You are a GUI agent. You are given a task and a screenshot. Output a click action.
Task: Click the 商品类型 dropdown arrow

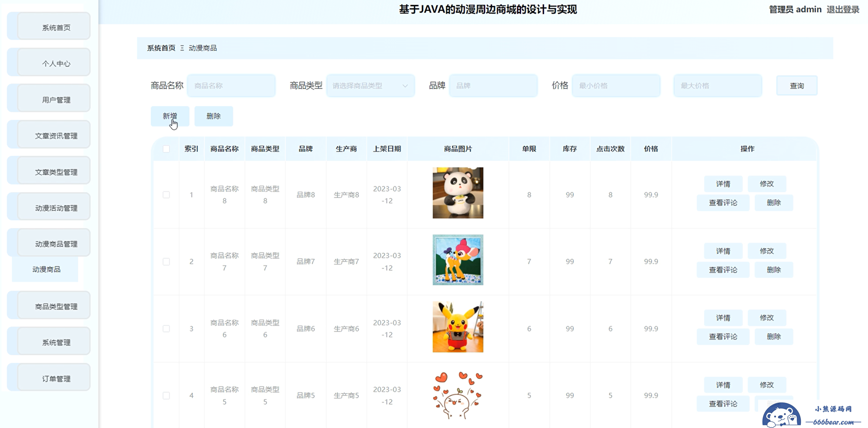pos(405,86)
